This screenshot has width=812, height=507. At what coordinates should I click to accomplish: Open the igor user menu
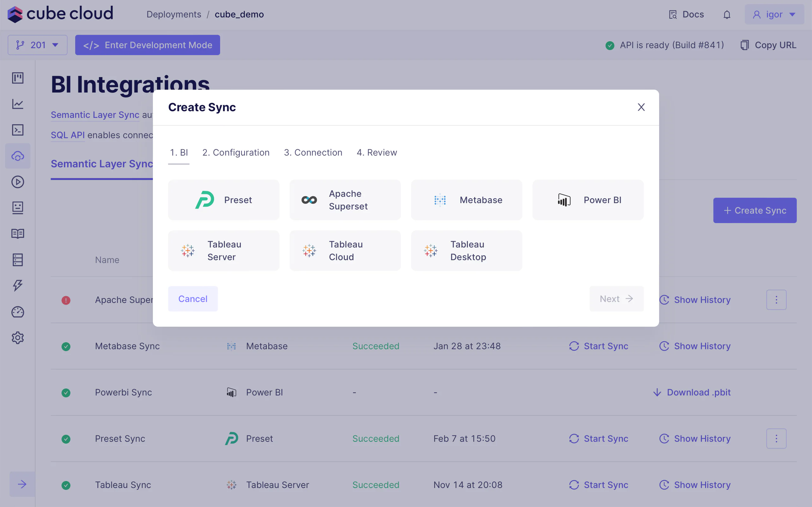tap(774, 15)
